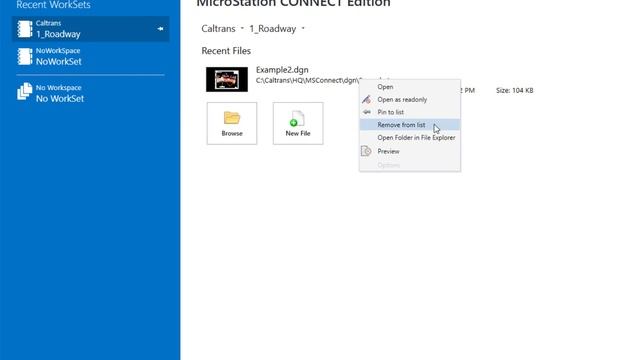This screenshot has height=360, width=640.
Task: Choose Open as readonly
Action: point(410,99)
